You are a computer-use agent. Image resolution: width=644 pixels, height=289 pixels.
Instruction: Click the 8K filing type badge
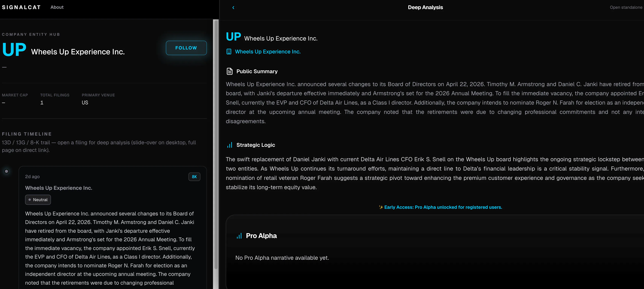tap(194, 177)
